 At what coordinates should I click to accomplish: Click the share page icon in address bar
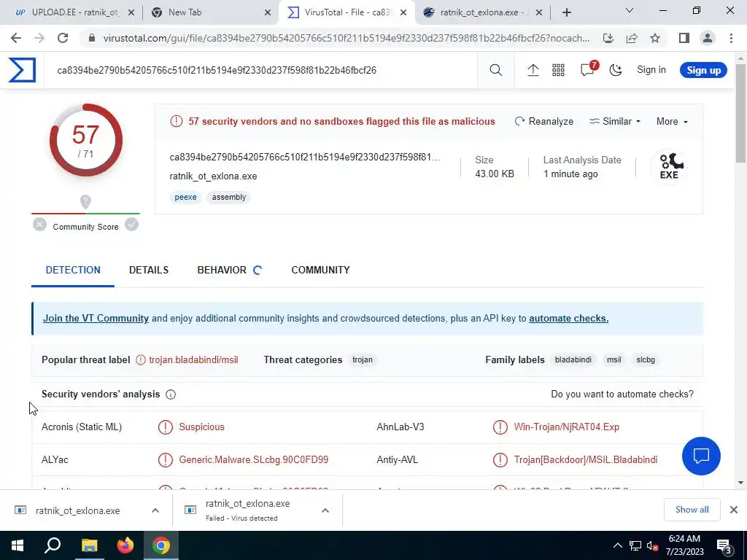click(x=632, y=38)
